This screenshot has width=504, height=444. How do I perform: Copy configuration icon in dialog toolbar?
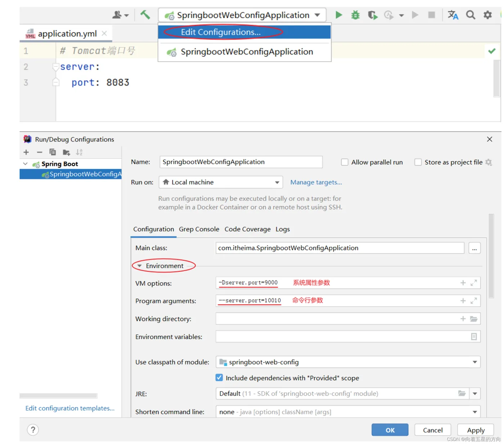tap(53, 152)
